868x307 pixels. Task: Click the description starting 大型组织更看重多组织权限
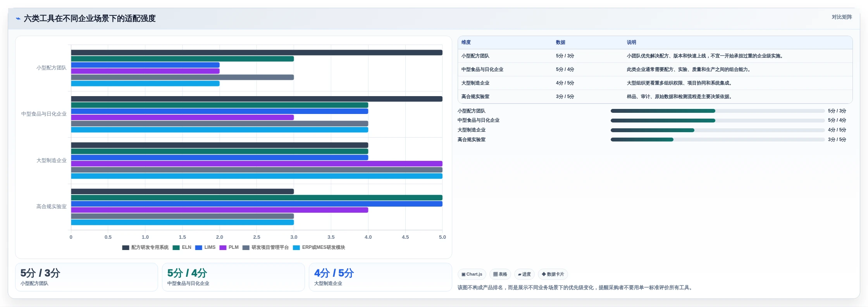click(680, 83)
